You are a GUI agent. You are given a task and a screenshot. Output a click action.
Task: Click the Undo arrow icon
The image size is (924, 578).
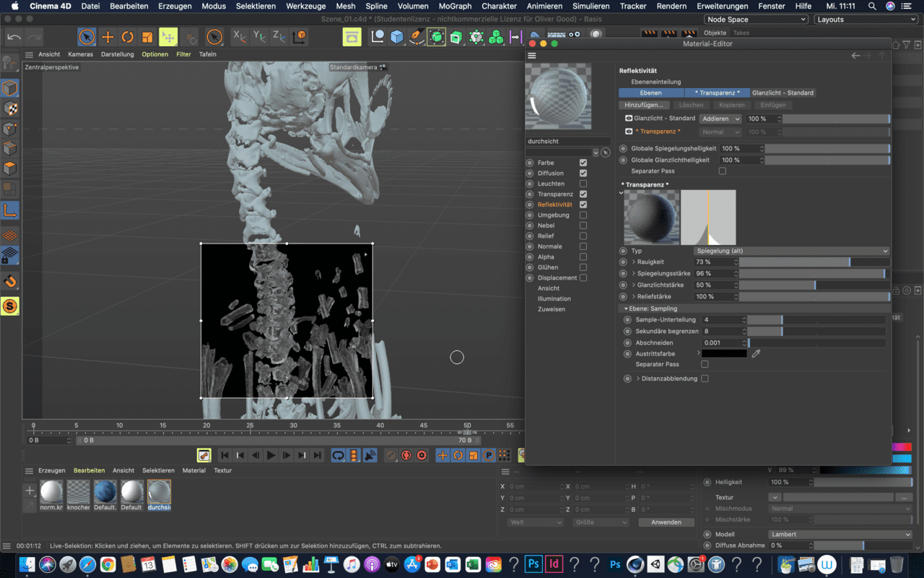[14, 37]
